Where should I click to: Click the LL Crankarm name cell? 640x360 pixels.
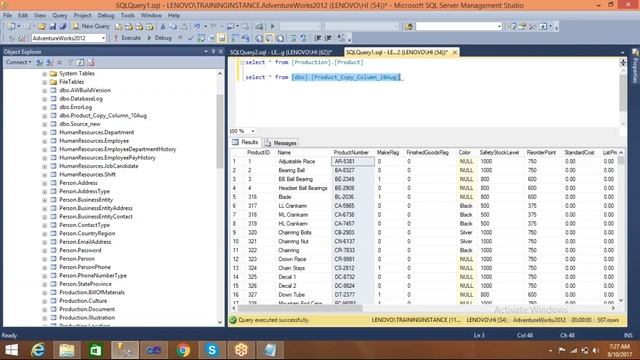(303, 206)
